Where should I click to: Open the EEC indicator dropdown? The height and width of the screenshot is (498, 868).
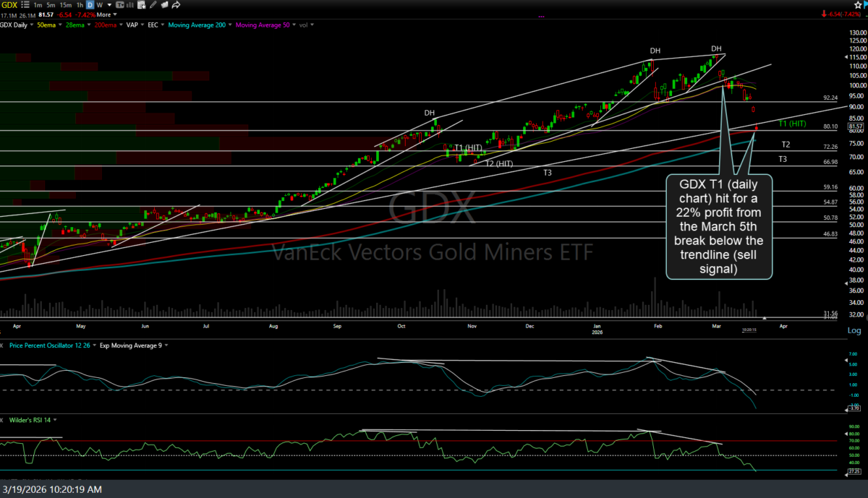[x=163, y=25]
